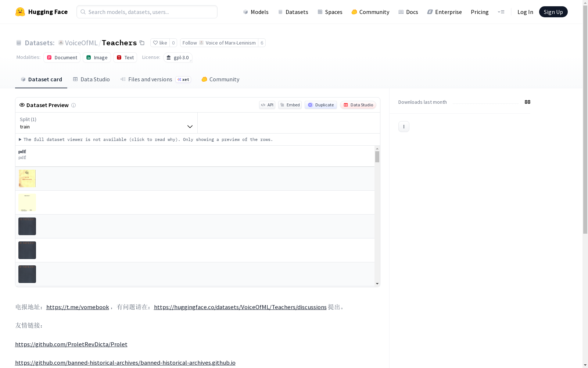Open the Data Studio tab
The width and height of the screenshot is (588, 368).
coord(92,79)
